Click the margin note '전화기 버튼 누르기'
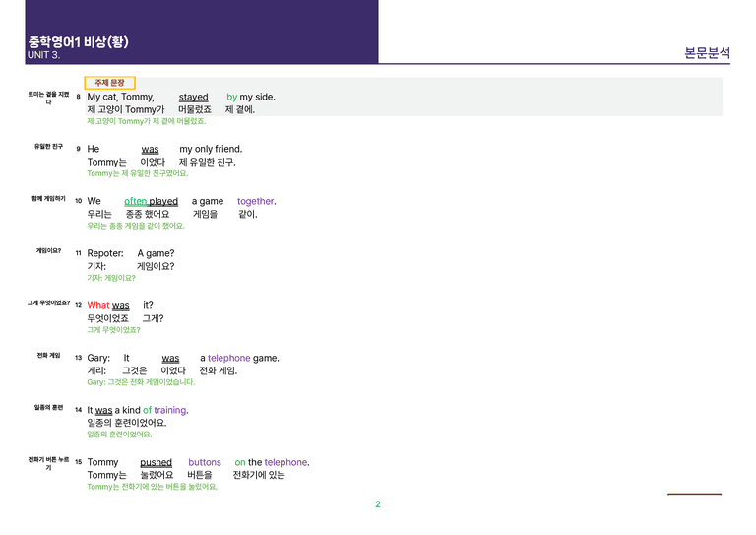 click(48, 463)
